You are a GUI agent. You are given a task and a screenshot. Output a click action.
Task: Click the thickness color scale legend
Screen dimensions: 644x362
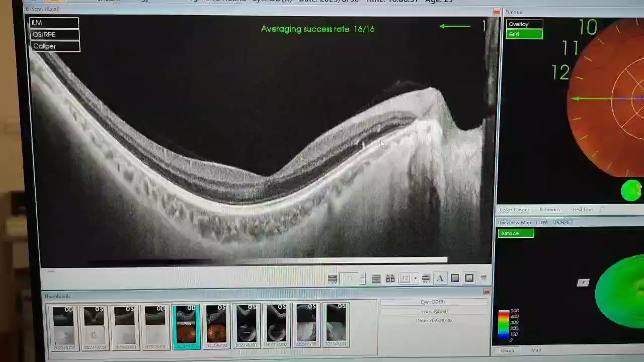point(508,325)
